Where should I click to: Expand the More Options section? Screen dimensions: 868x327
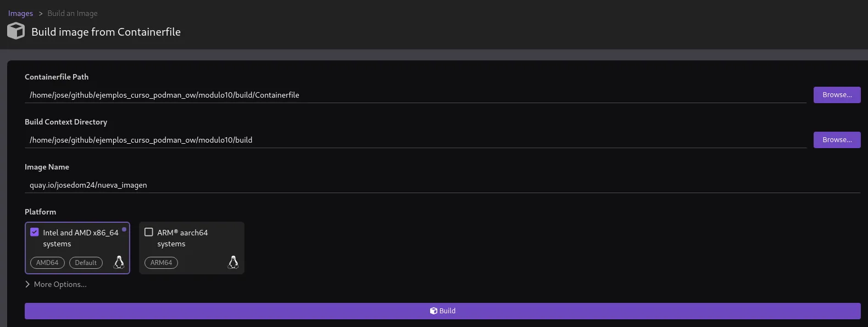click(56, 284)
